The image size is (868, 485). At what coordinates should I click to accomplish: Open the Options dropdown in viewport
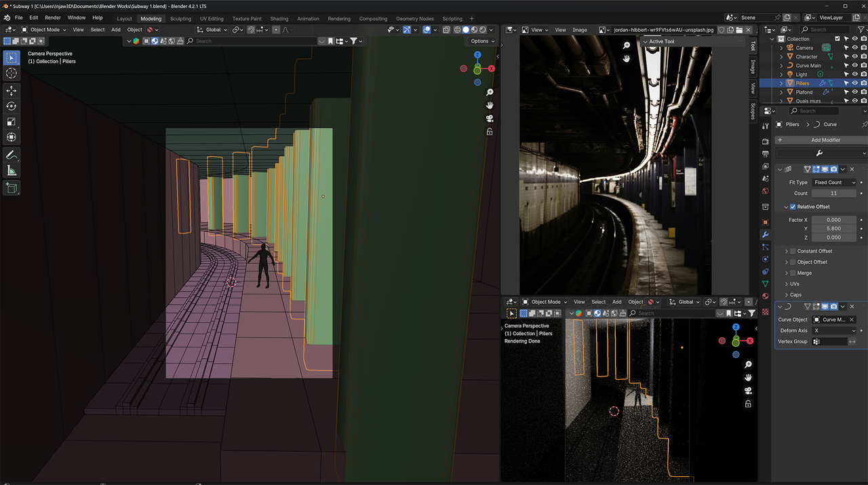coord(482,41)
